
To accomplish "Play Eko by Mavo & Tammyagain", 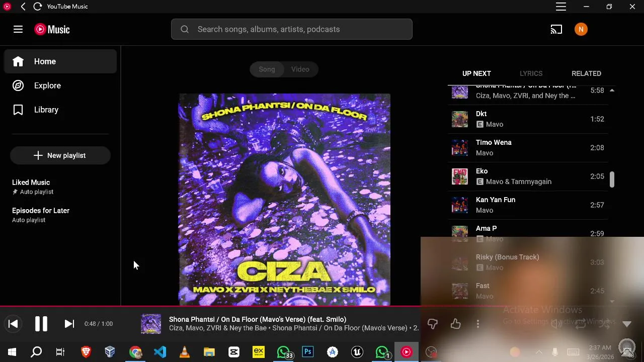I will pos(528,176).
